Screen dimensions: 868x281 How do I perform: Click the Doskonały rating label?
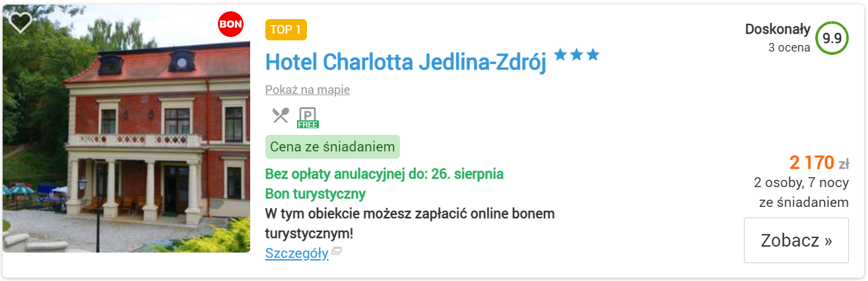(778, 29)
